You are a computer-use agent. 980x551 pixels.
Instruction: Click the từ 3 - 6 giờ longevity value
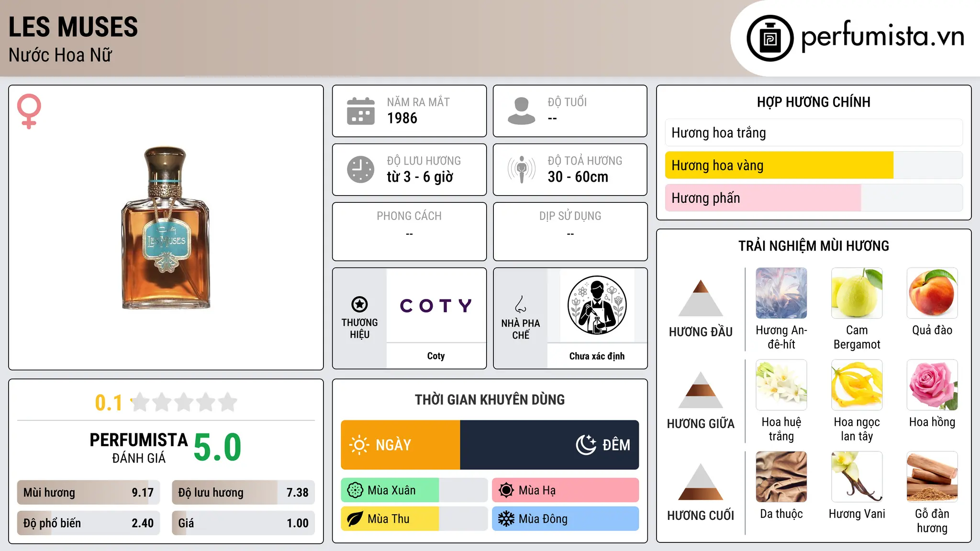point(420,177)
